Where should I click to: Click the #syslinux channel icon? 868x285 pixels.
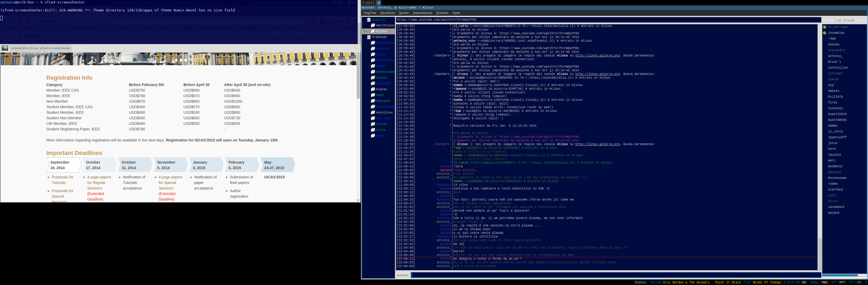(x=373, y=113)
